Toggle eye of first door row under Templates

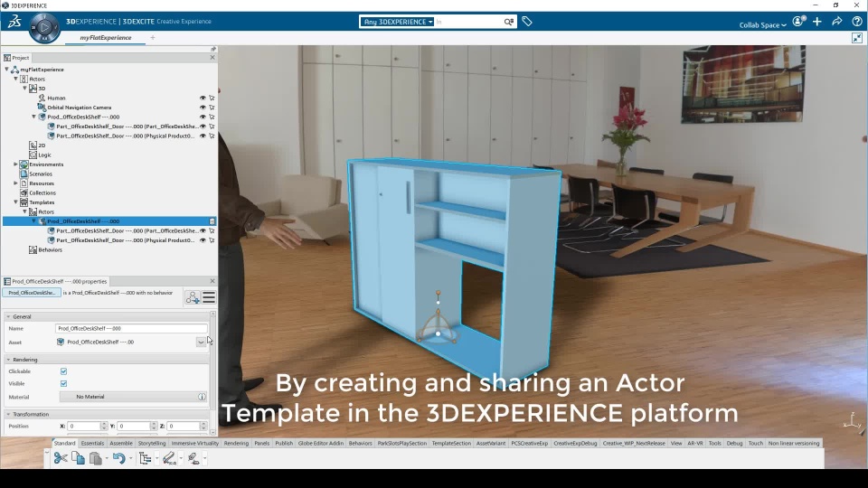203,230
